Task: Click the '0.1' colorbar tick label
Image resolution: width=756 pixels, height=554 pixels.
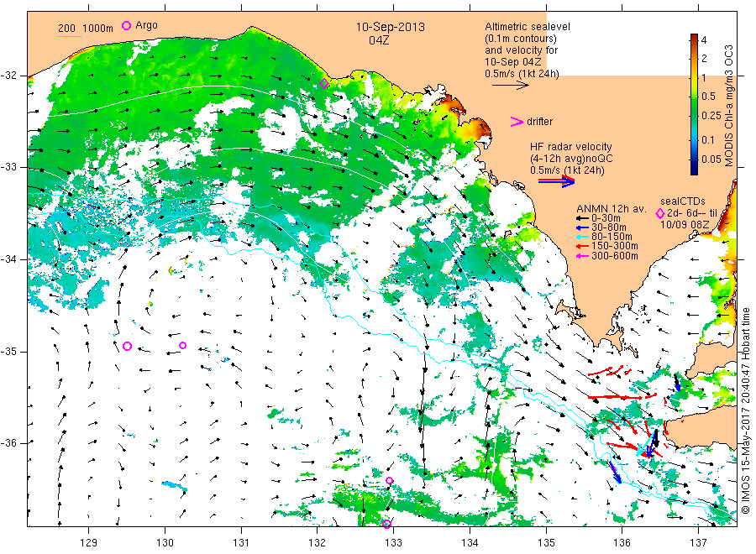Action: coord(708,139)
